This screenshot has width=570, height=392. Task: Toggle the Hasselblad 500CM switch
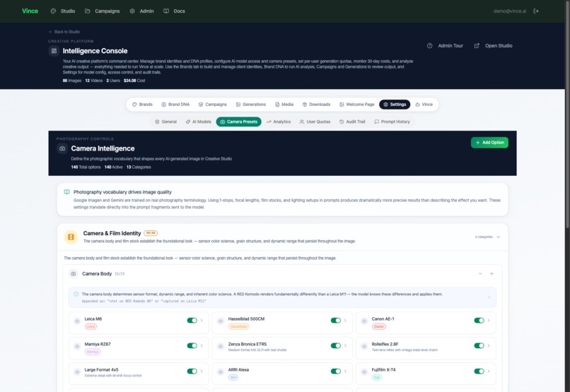[x=335, y=320]
